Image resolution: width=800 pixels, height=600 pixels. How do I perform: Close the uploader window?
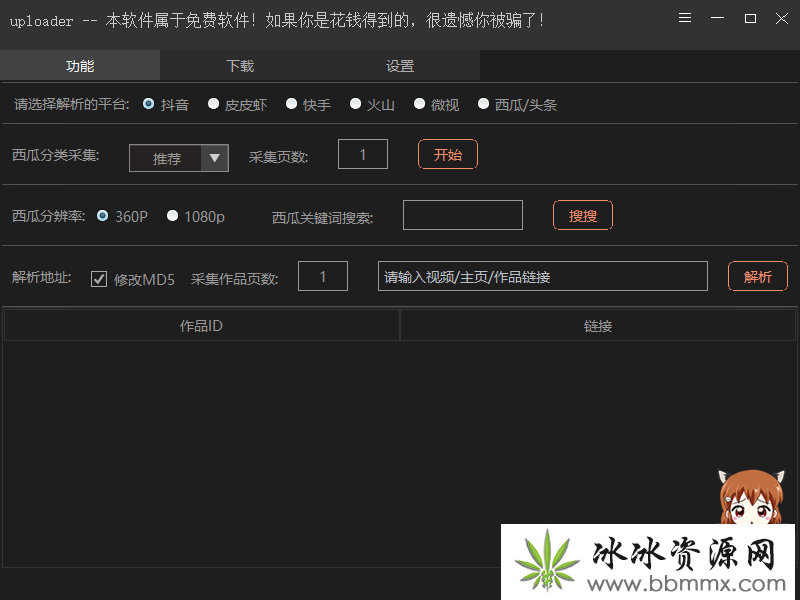click(x=782, y=18)
